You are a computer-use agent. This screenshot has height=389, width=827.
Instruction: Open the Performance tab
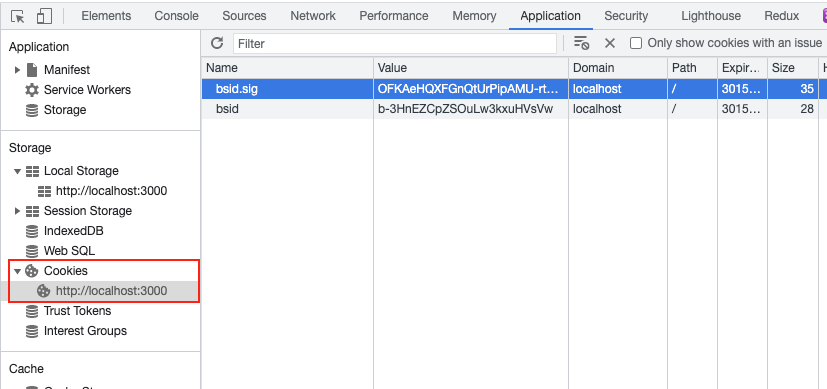coord(393,16)
